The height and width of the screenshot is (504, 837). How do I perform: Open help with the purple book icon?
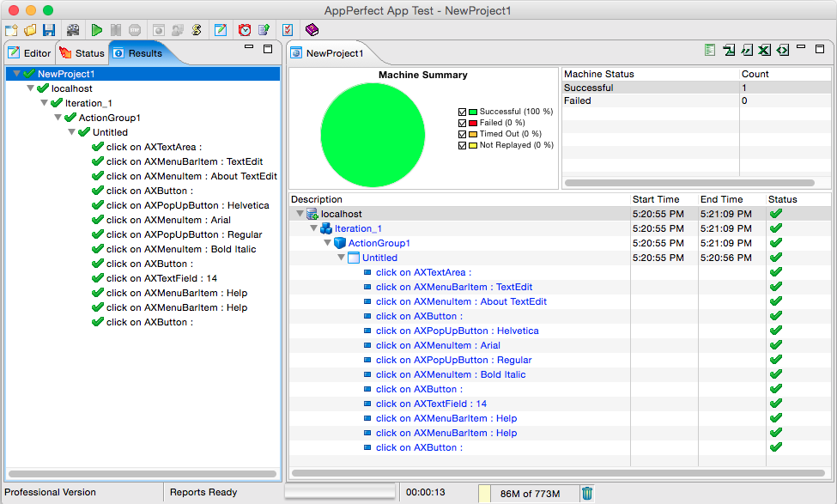click(312, 30)
